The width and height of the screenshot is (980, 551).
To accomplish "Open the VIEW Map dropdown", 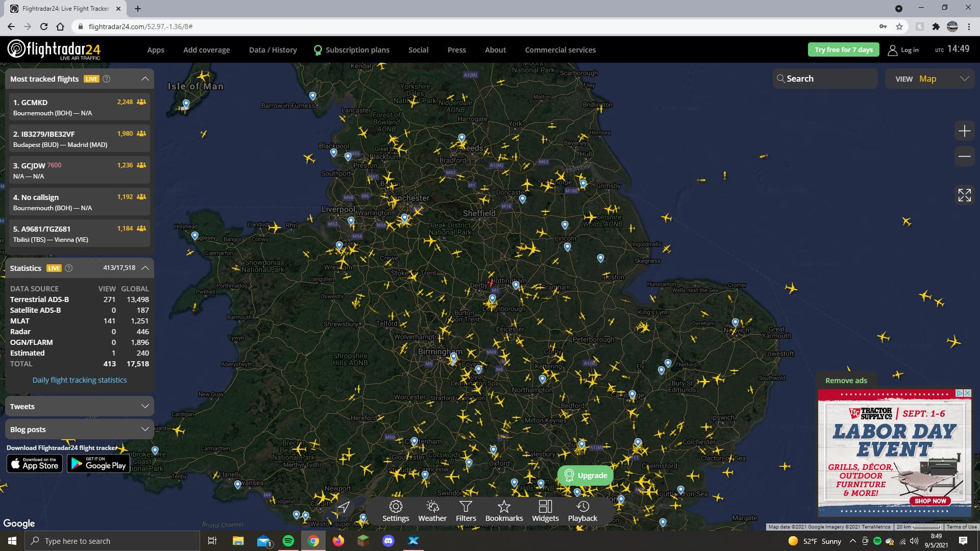I will point(930,79).
